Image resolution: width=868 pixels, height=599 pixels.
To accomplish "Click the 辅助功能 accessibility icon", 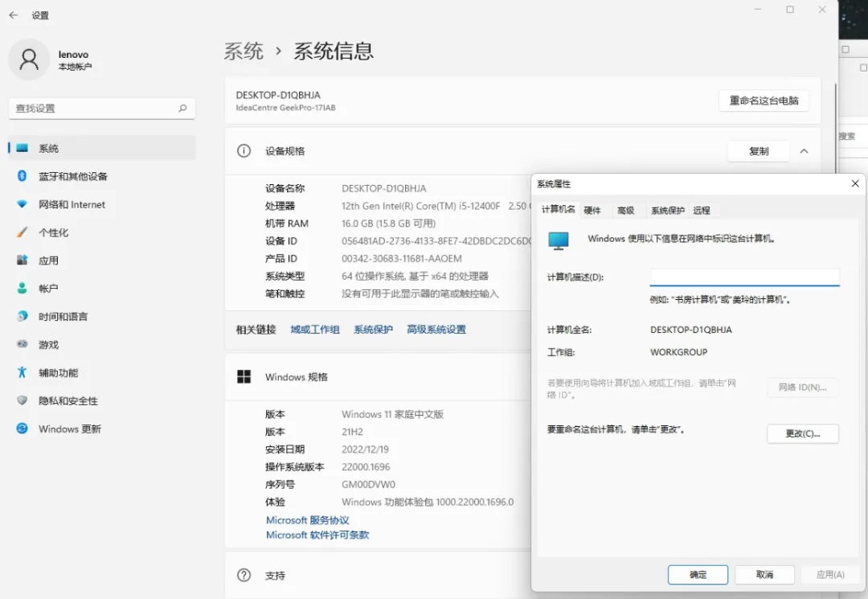I will 23,372.
